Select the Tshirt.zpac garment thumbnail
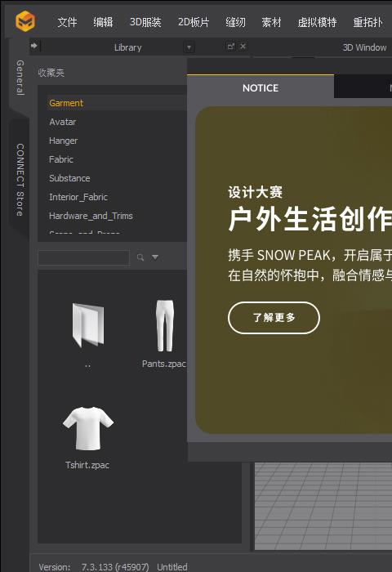 [x=88, y=429]
